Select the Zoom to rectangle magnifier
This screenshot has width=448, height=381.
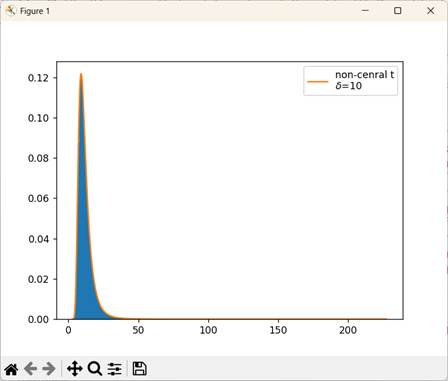tap(95, 369)
